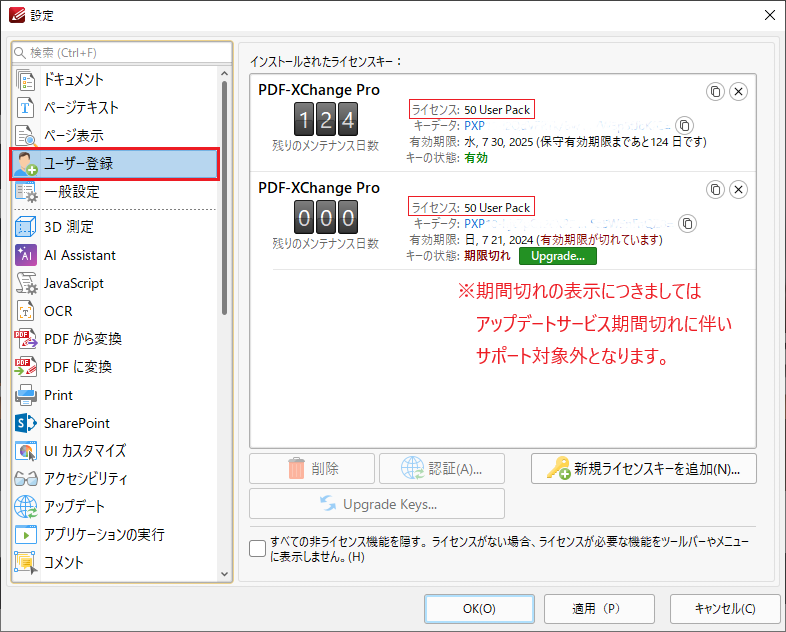Viewport: 786px width, 632px height.
Task: Open AI Assistant settings label
Action: pos(80,255)
